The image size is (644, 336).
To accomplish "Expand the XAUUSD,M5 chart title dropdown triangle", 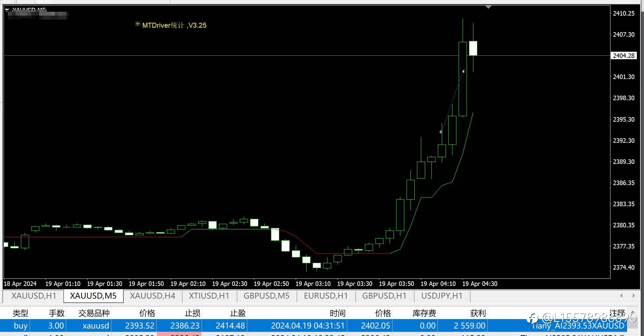I will coord(7,10).
